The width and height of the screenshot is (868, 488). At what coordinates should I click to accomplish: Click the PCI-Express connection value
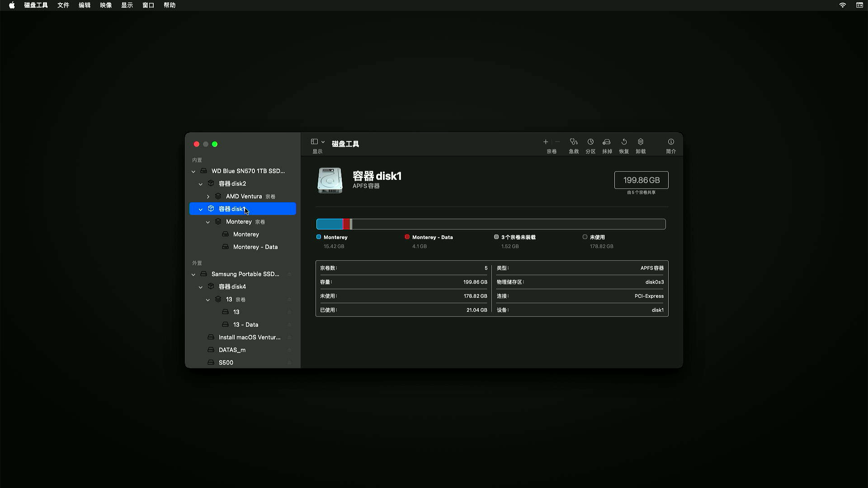pos(649,296)
